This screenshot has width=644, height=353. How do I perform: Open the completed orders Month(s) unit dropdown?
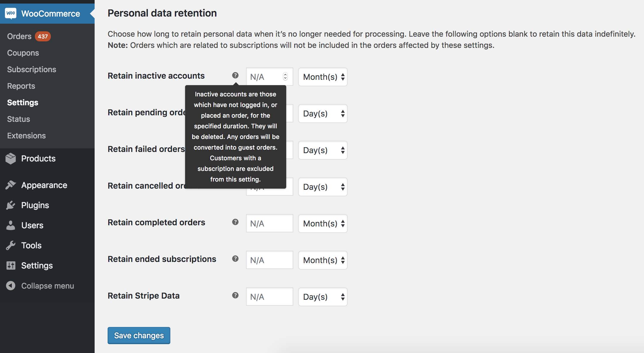[x=323, y=224]
